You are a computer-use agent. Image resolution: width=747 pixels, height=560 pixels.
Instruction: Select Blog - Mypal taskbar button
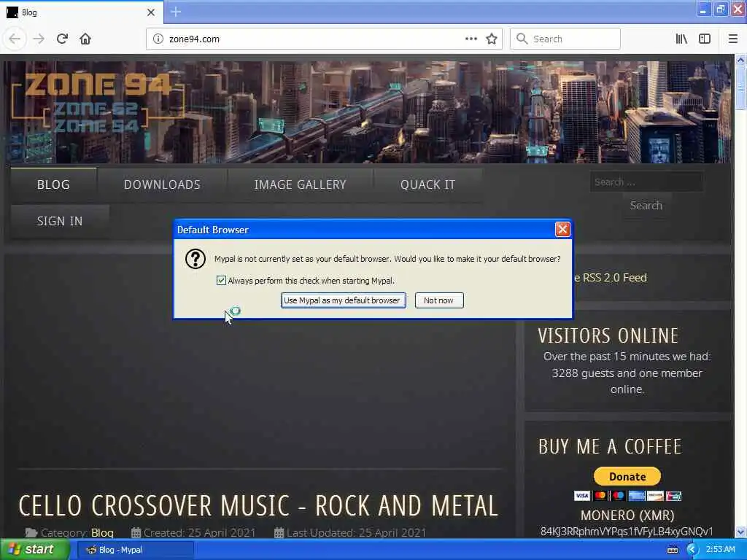click(x=134, y=550)
